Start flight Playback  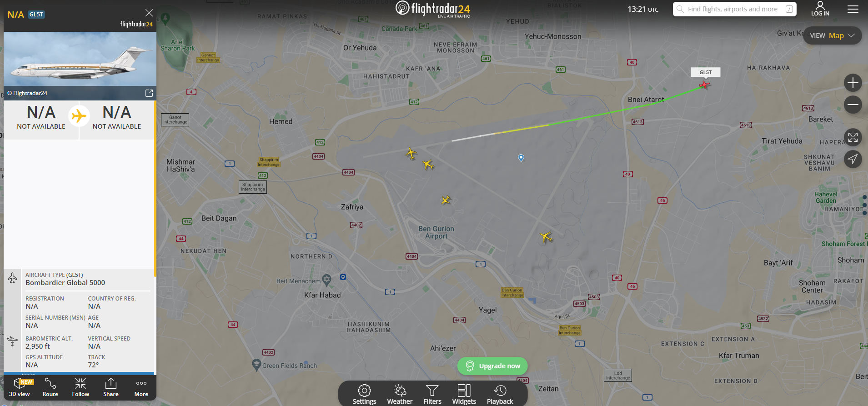500,394
